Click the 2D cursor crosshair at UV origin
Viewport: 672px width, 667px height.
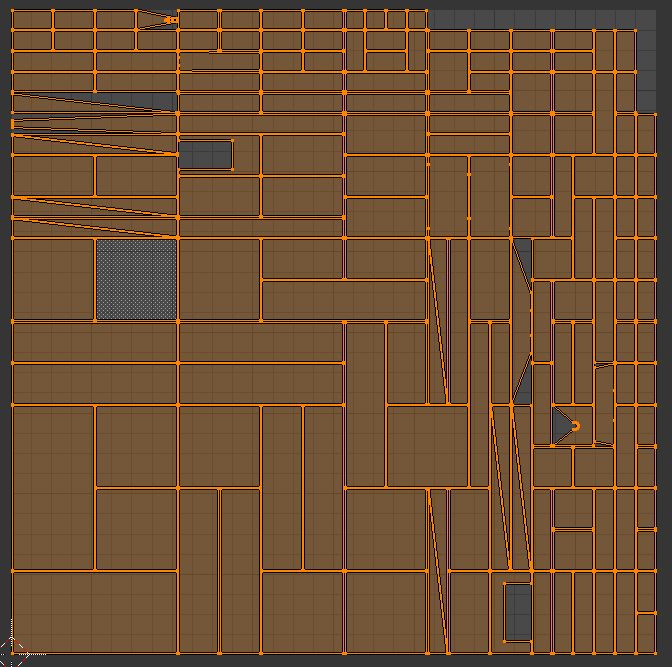12,654
